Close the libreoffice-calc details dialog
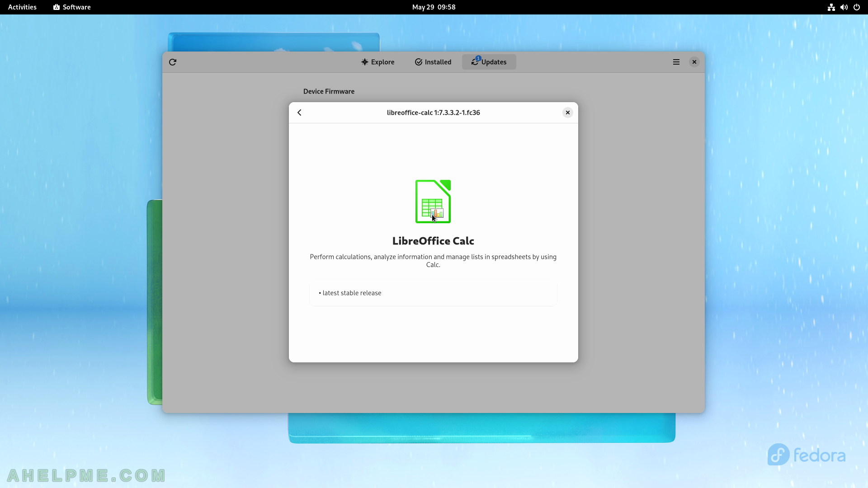Image resolution: width=868 pixels, height=488 pixels. [567, 113]
